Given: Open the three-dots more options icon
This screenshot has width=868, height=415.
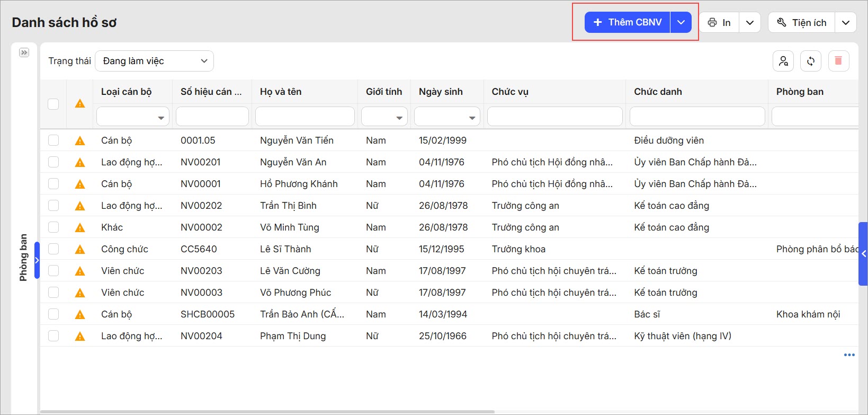Looking at the screenshot, I should point(849,355).
